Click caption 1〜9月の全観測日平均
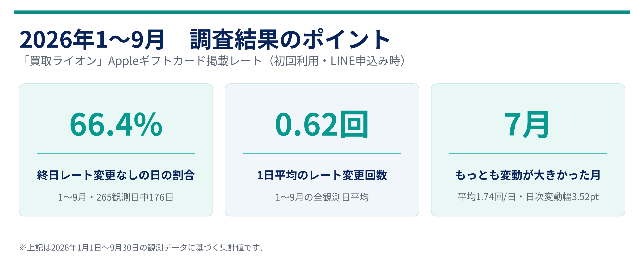 point(322,197)
